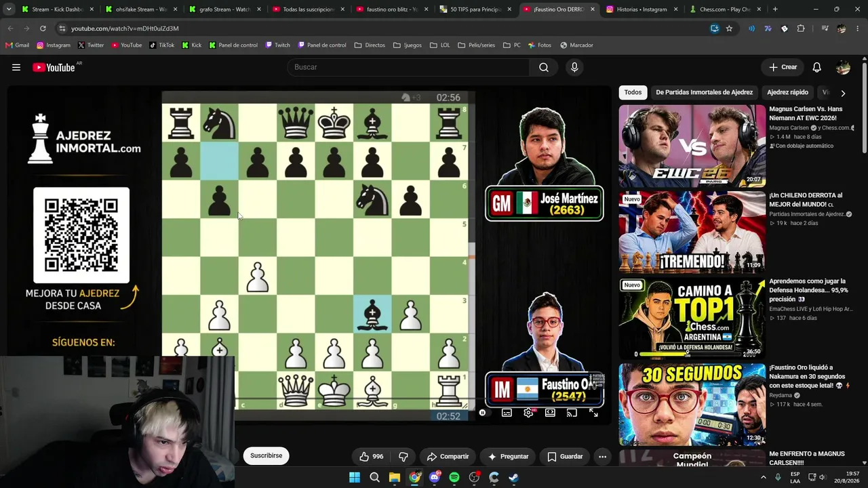Open video player settings gear
Image resolution: width=868 pixels, height=488 pixels.
(x=528, y=413)
